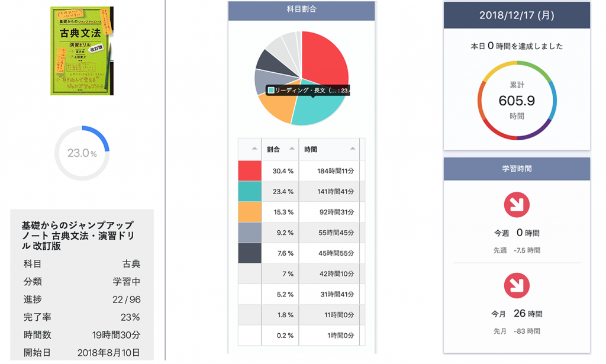Click the cumulative 605.9 hours ring chart
This screenshot has height=364, width=606.
[x=517, y=100]
